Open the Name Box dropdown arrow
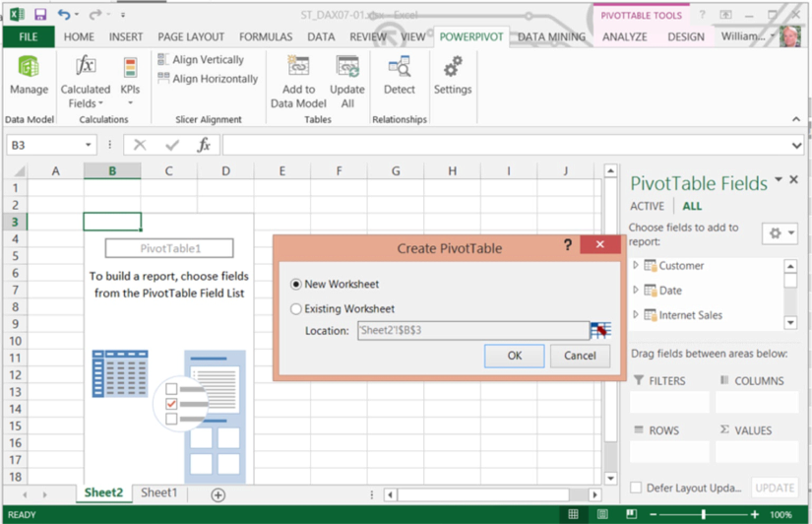 pyautogui.click(x=89, y=146)
